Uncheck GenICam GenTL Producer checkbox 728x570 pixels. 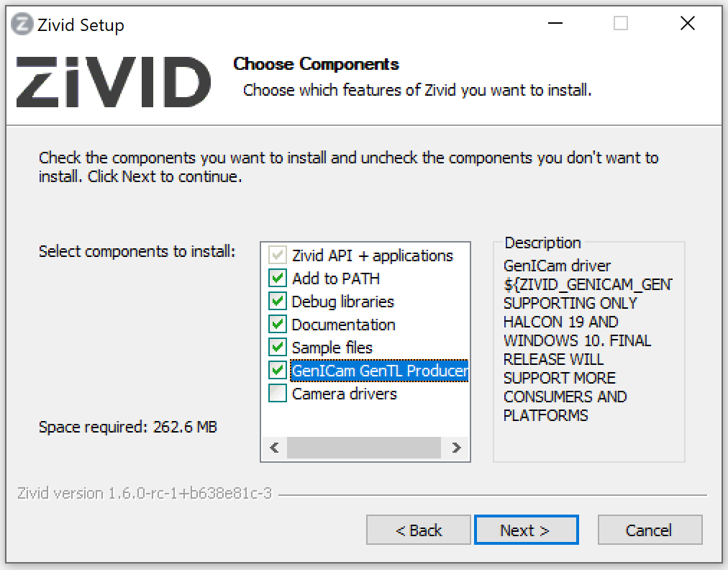[x=277, y=371]
